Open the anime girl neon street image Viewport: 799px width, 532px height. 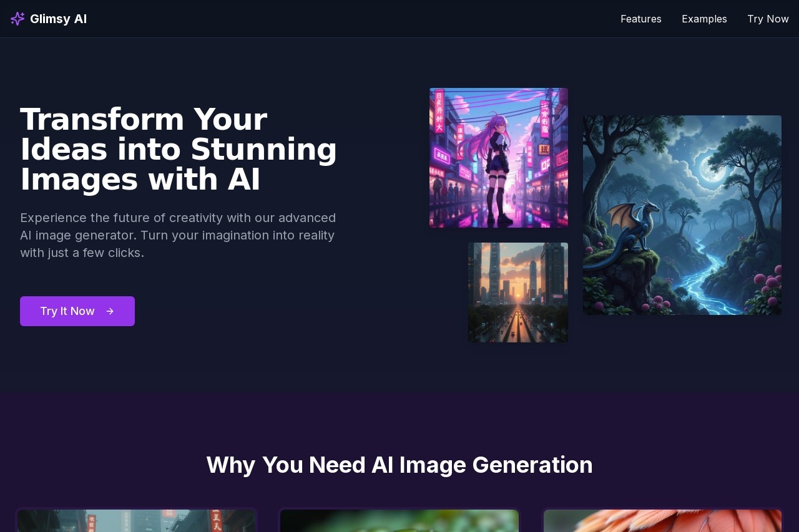pyautogui.click(x=499, y=158)
